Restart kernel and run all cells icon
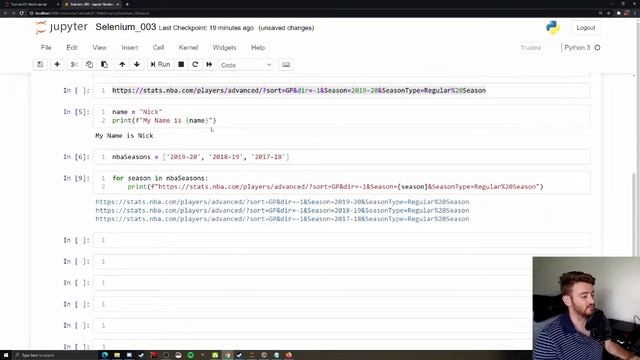This screenshot has width=640, height=360. tap(209, 64)
